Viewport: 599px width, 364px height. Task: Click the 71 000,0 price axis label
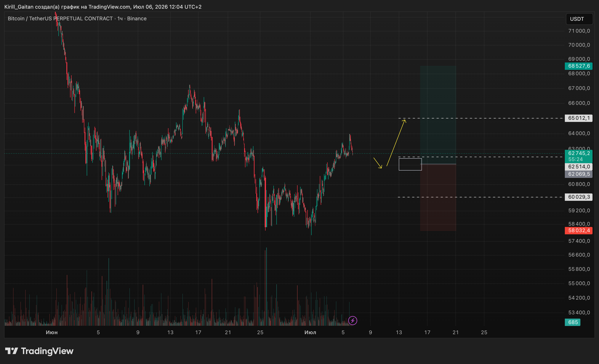(x=579, y=31)
